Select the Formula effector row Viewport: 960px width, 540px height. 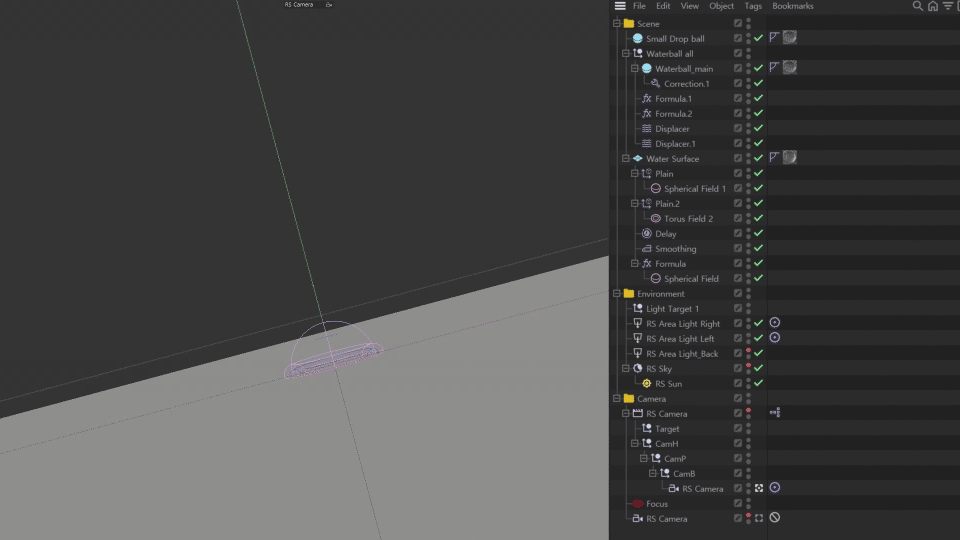pyautogui.click(x=670, y=263)
